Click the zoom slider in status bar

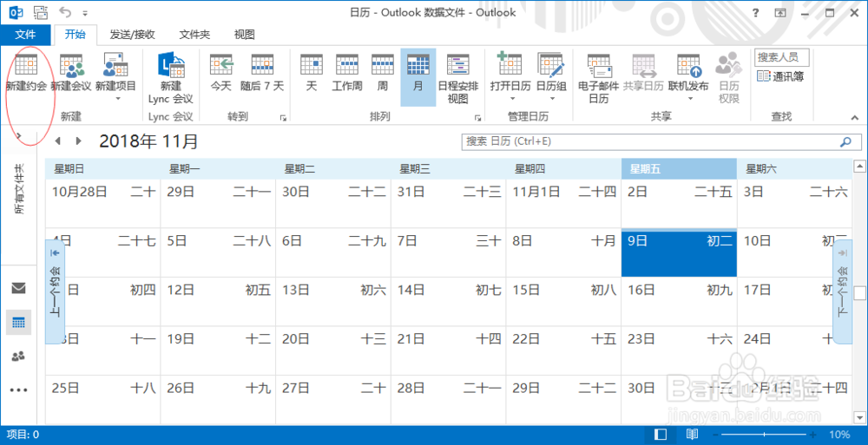(x=764, y=435)
